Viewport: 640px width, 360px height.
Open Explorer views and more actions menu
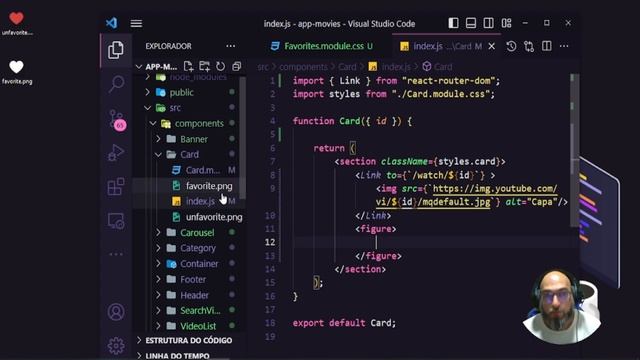click(x=231, y=46)
